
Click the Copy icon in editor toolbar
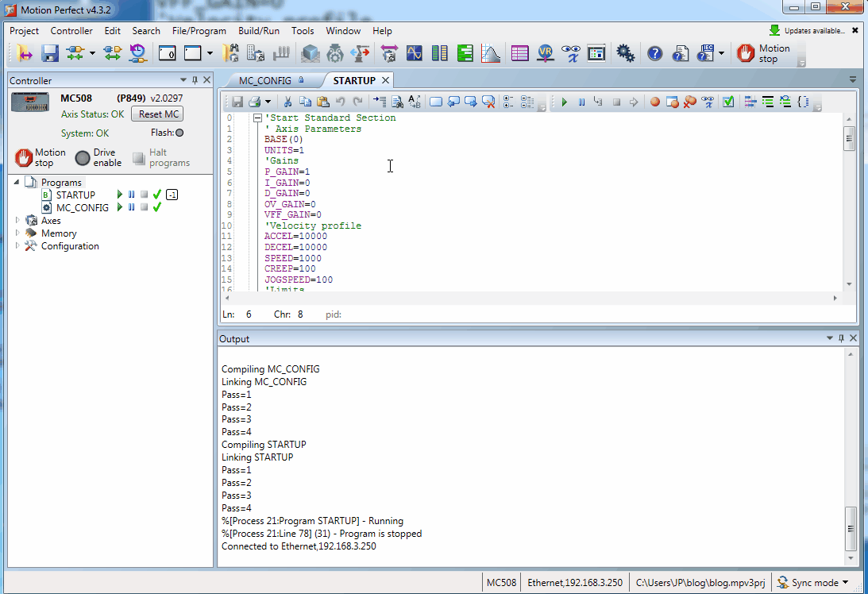click(x=305, y=102)
